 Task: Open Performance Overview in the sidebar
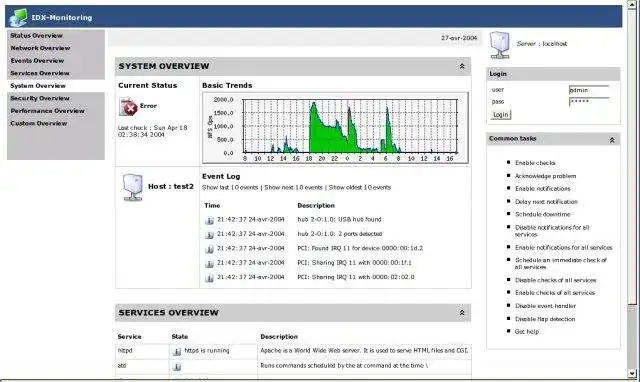(48, 111)
